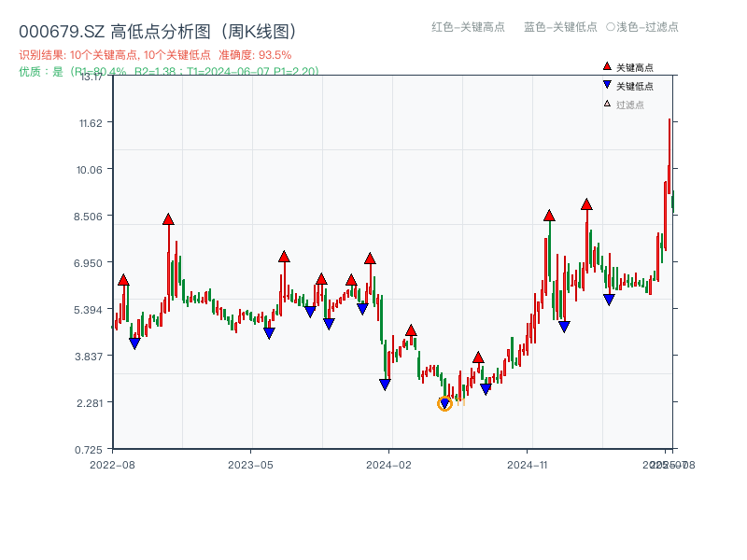The width and height of the screenshot is (747, 560).
Task: Select the 过滤点 hollow triangle legend icon
Action: (x=607, y=104)
